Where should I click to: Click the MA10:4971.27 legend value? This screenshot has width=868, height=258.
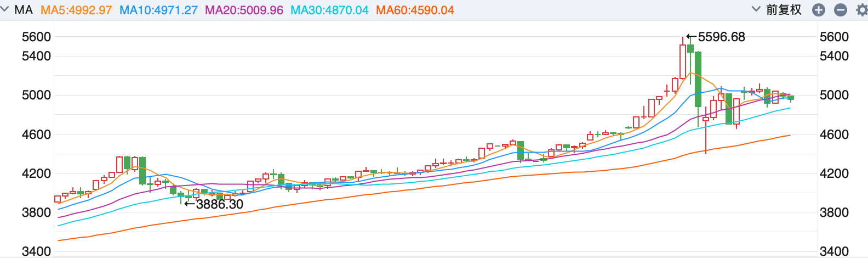coord(158,10)
